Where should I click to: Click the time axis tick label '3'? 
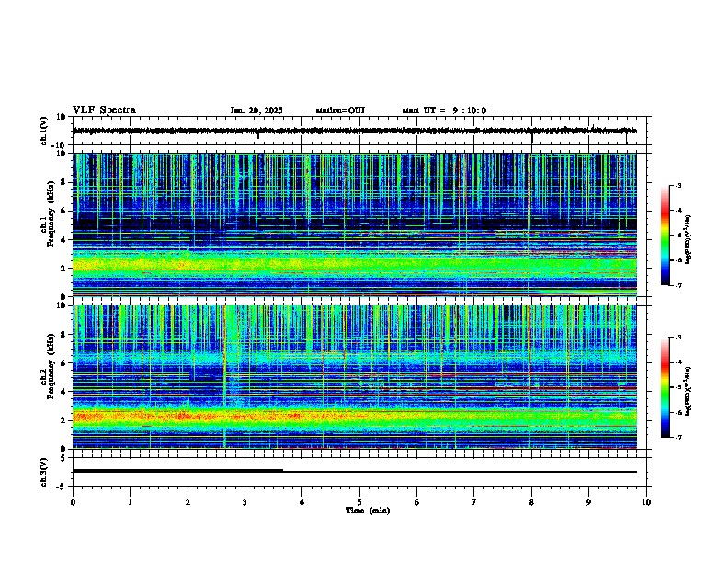click(245, 502)
